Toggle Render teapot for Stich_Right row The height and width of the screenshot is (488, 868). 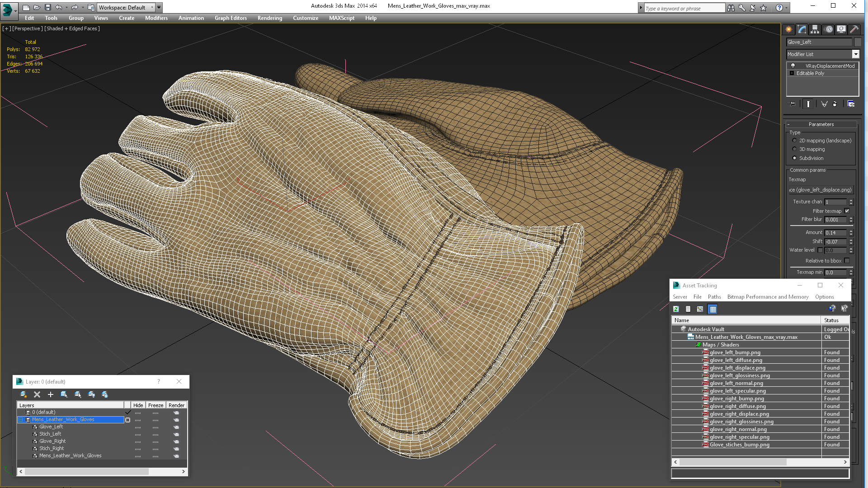pos(176,449)
